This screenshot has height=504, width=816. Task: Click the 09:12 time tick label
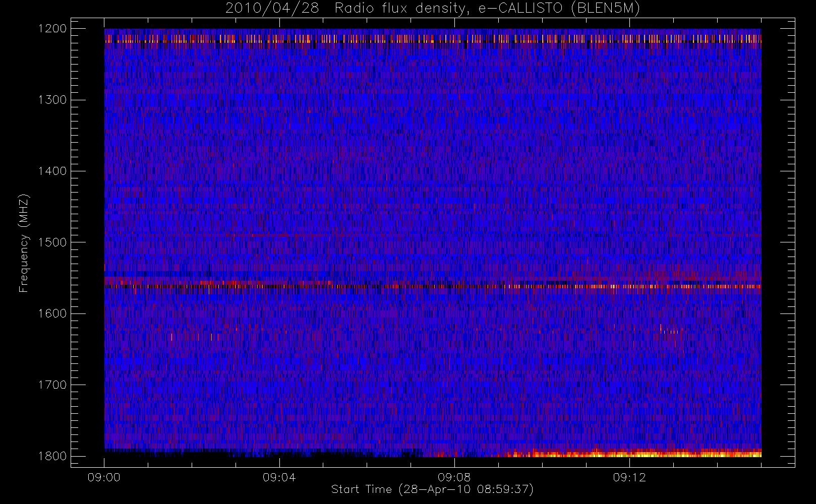tap(629, 477)
